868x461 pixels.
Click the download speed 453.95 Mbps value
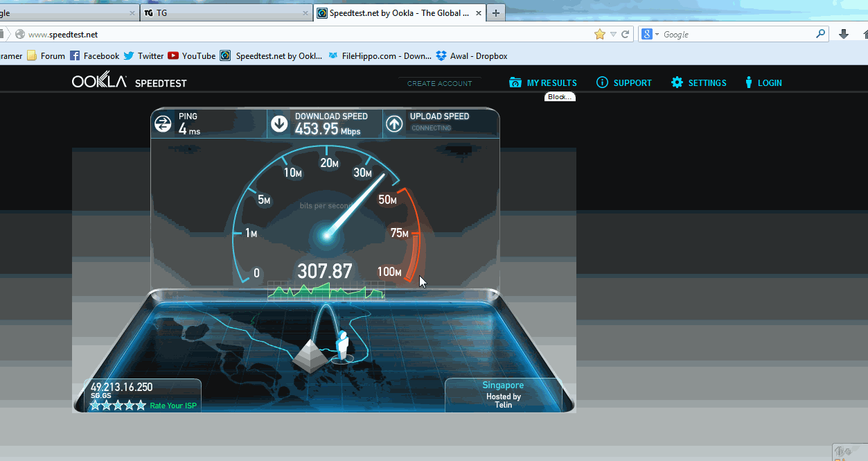pos(328,129)
